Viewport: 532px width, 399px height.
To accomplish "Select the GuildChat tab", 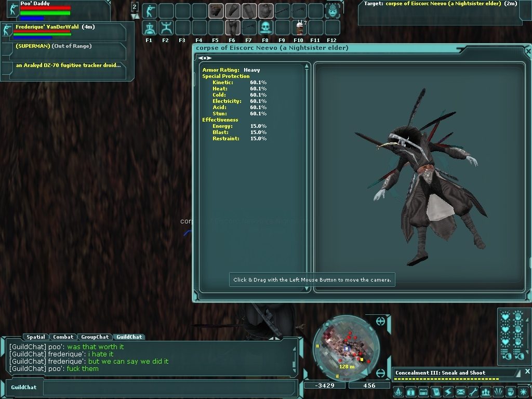I will click(129, 337).
